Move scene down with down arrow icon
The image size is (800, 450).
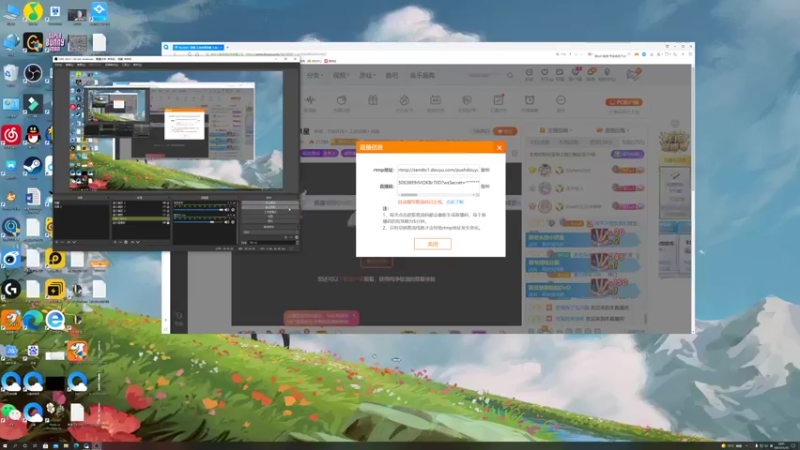point(74,242)
